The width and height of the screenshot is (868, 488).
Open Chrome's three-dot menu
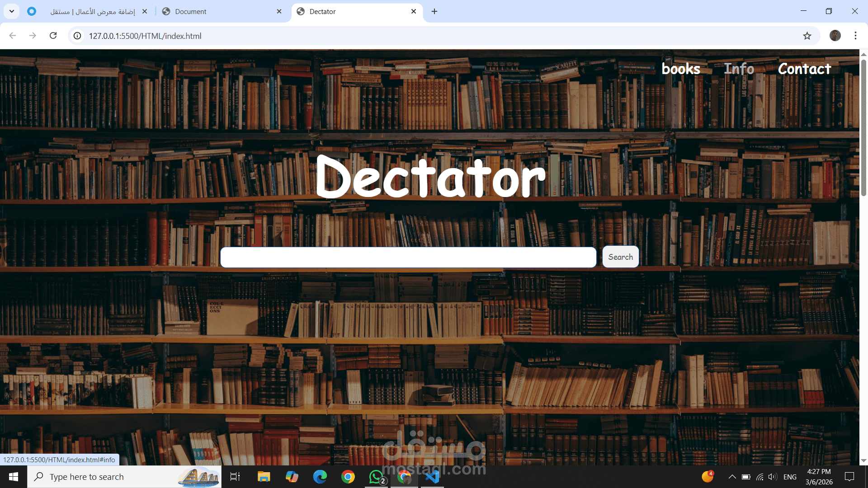click(x=855, y=36)
